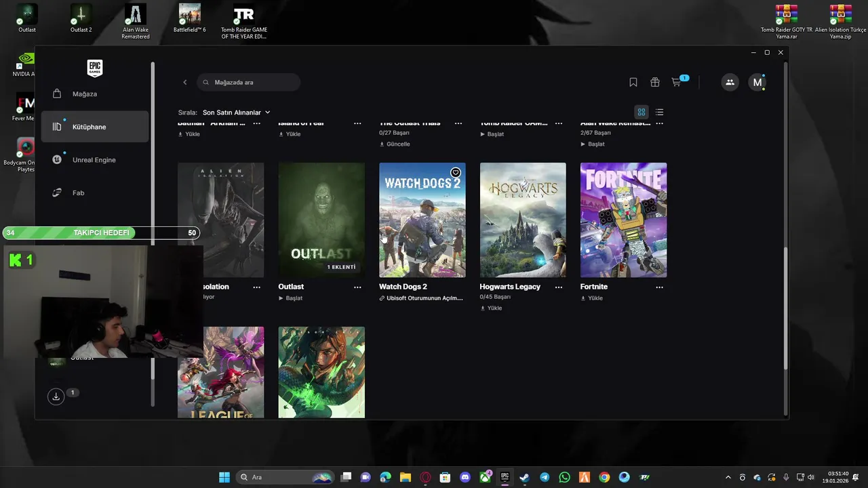868x488 pixels.
Task: Open the friends list icon
Action: 730,82
